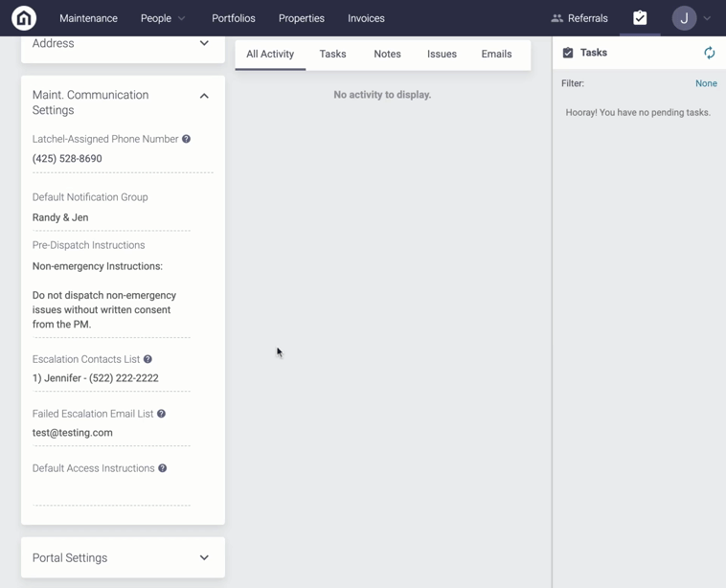Click the user avatar J icon
Viewport: 726px width, 588px height.
684,18
